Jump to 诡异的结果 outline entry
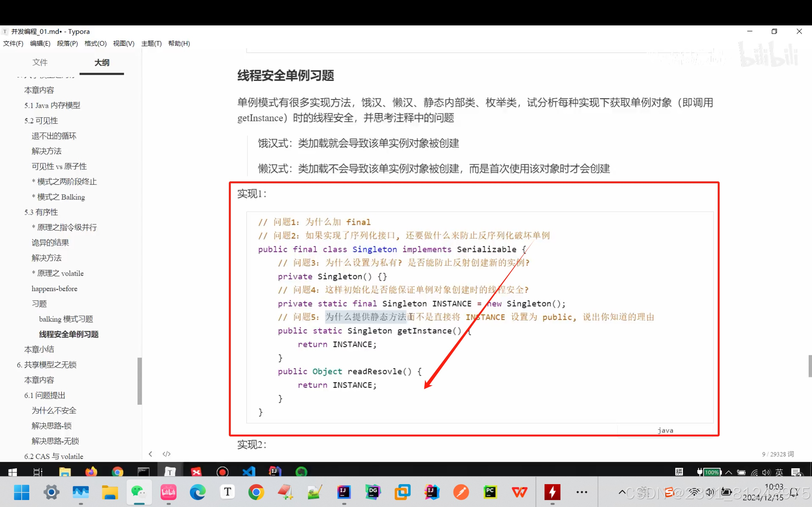The image size is (812, 507). (x=50, y=243)
